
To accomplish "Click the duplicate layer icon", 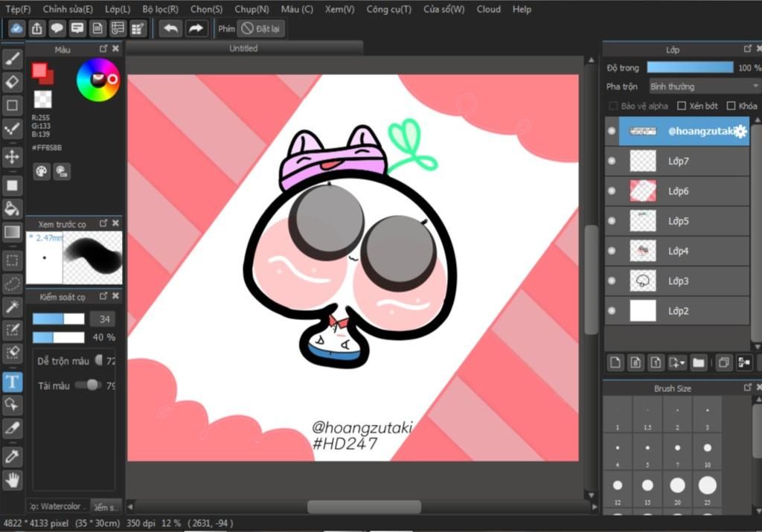I will (723, 362).
